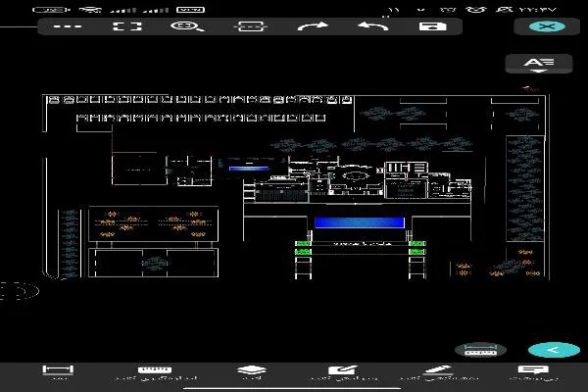Undo the last action

[x=372, y=26]
